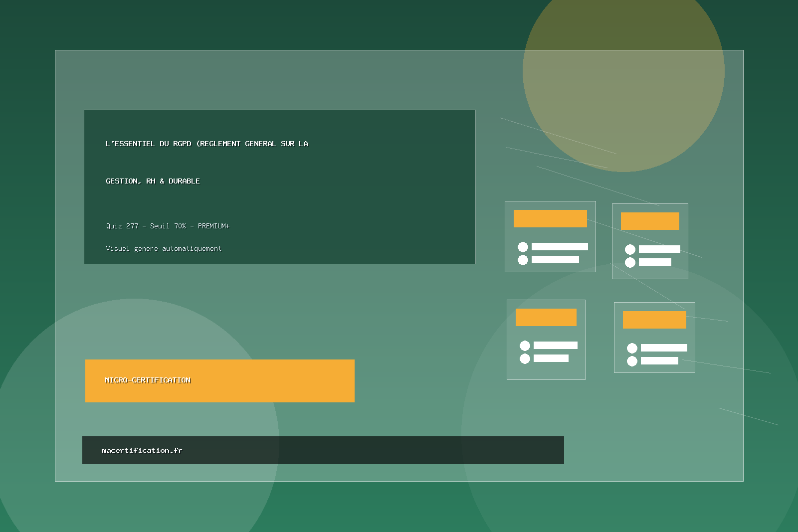
Task: Click orange header of lower-left quiz card
Action: [x=546, y=317]
